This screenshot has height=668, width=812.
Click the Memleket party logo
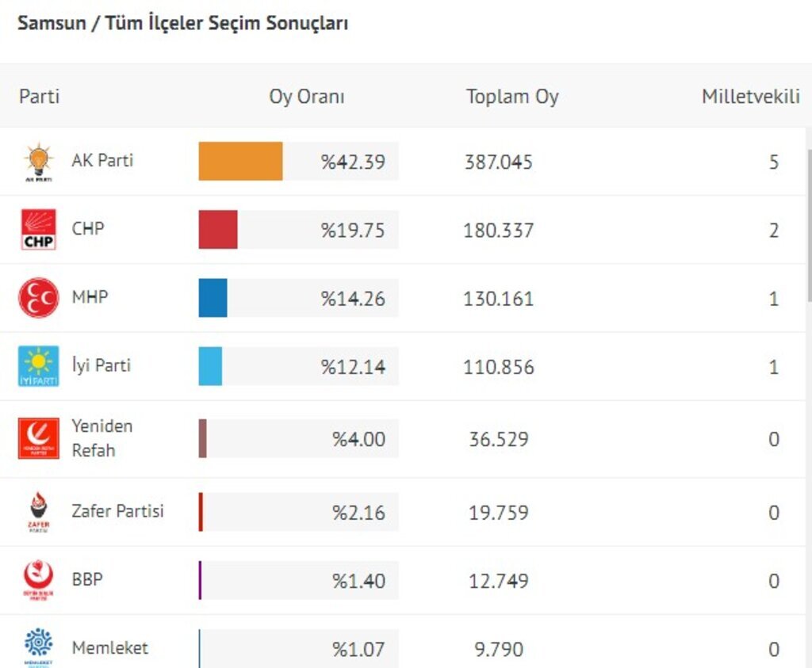[x=38, y=646]
